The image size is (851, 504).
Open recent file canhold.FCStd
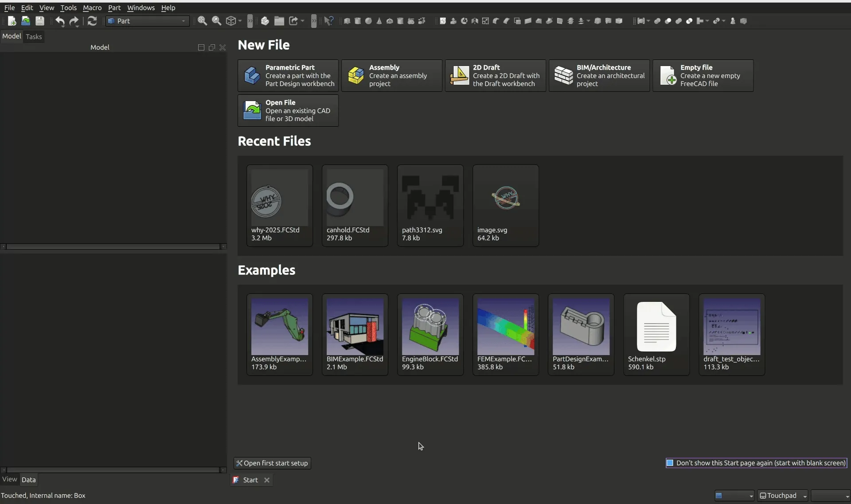click(x=355, y=206)
